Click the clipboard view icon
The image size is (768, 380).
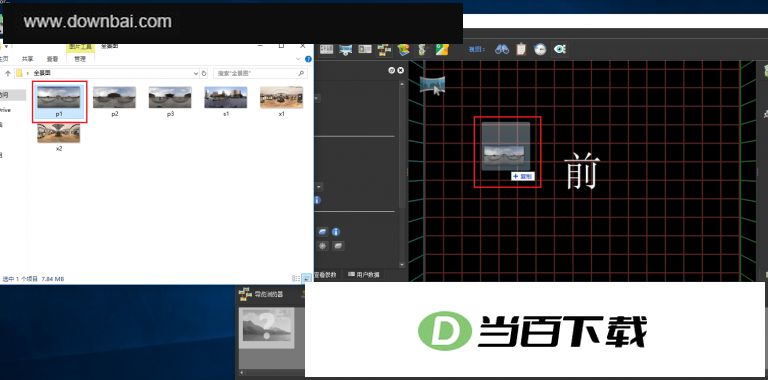pos(522,49)
